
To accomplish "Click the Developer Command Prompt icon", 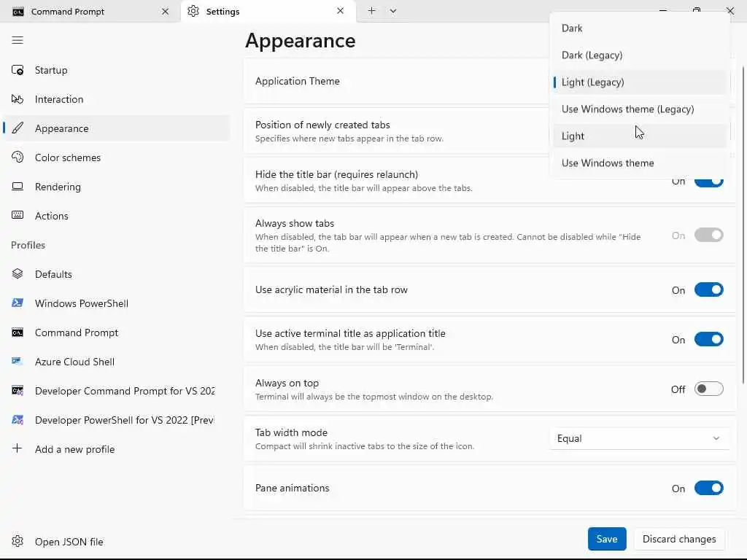I will 18,391.
